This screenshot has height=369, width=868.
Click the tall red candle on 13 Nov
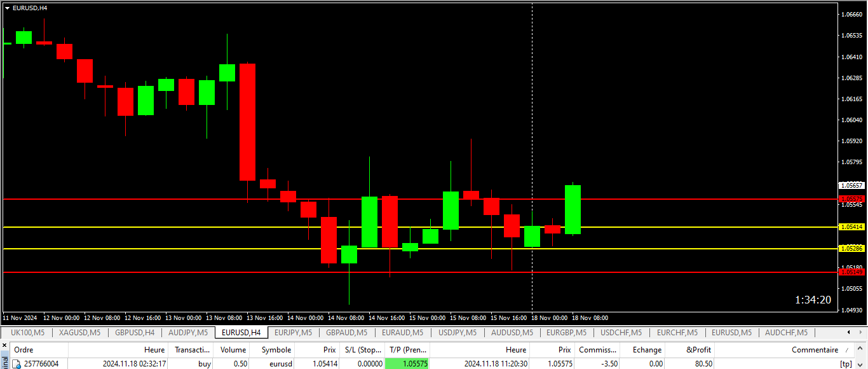247,121
